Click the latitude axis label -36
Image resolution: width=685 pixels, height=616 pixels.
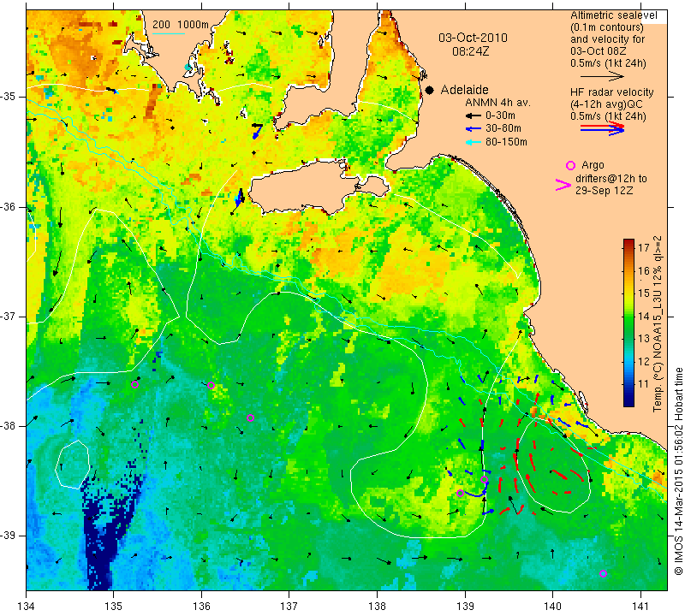click(9, 207)
